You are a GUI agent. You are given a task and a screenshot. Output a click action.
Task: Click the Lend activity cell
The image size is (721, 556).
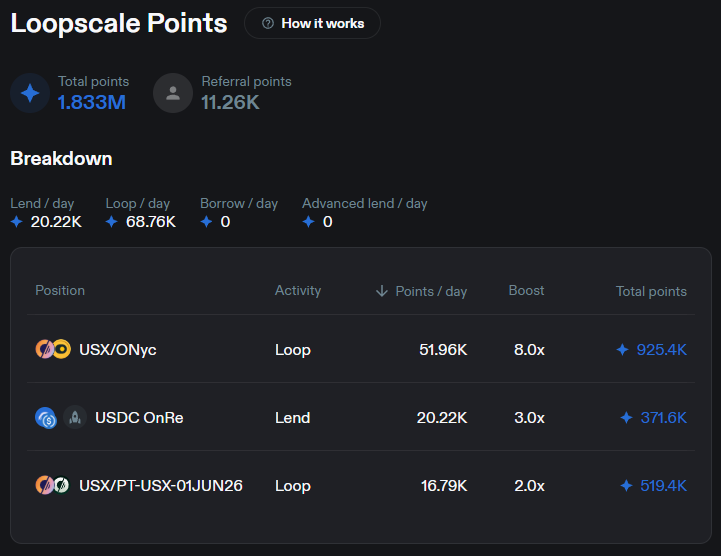point(292,418)
